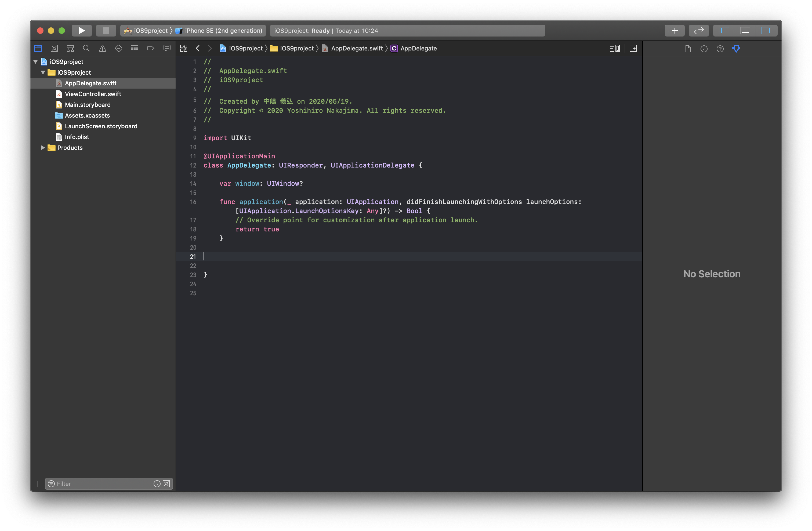The width and height of the screenshot is (812, 531).
Task: Run the project with the Play button
Action: click(x=82, y=30)
